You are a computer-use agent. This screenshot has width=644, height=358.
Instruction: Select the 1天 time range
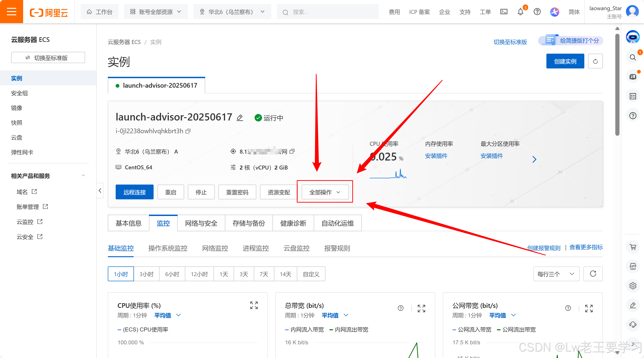pos(224,274)
